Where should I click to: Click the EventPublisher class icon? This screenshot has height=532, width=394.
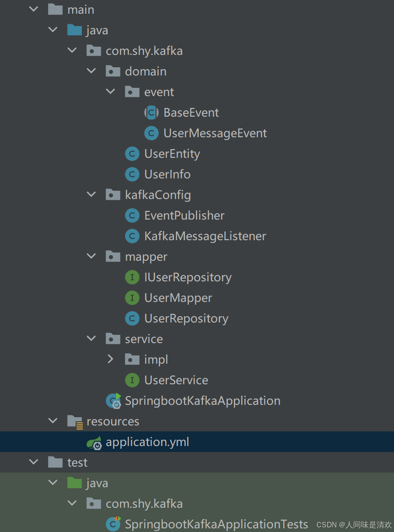[132, 215]
